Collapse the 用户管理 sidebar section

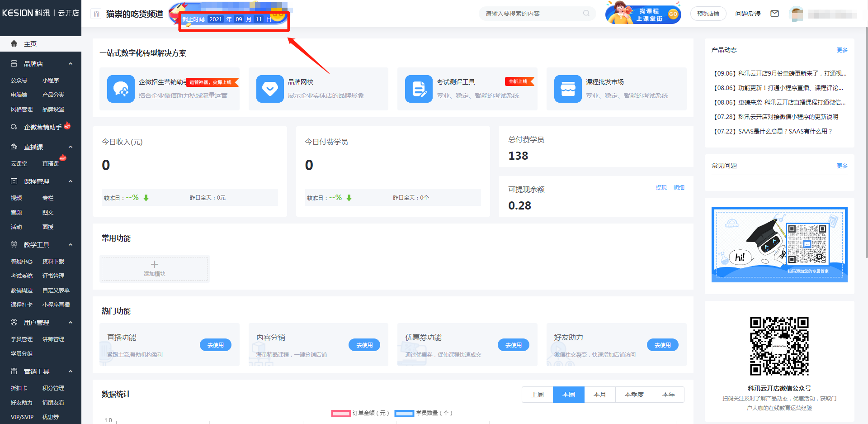coord(71,323)
